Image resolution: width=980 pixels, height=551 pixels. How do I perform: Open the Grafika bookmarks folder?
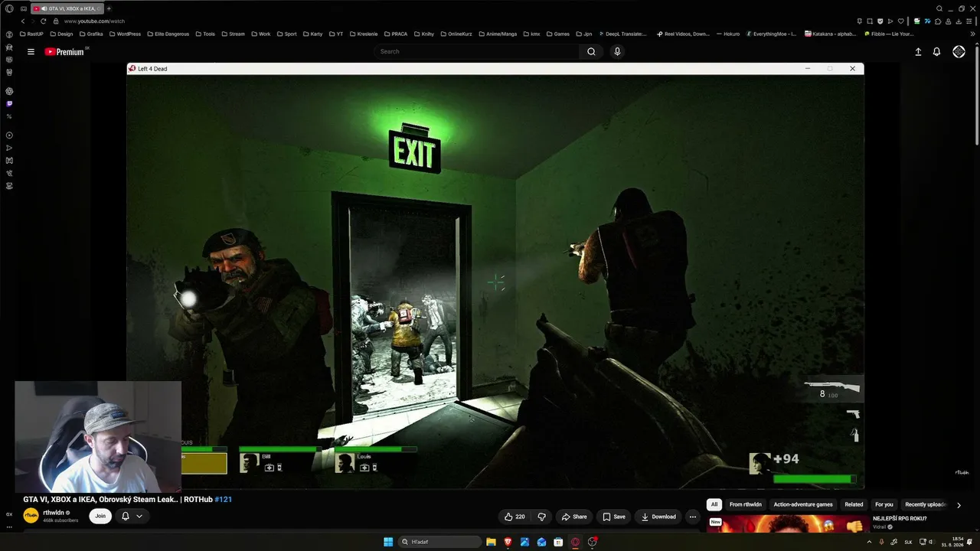click(x=91, y=34)
